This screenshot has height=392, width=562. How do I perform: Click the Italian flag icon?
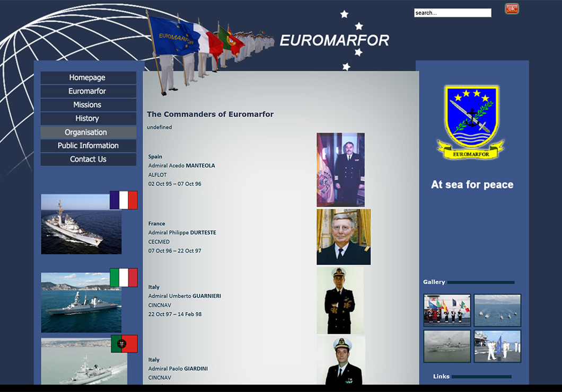pos(124,278)
